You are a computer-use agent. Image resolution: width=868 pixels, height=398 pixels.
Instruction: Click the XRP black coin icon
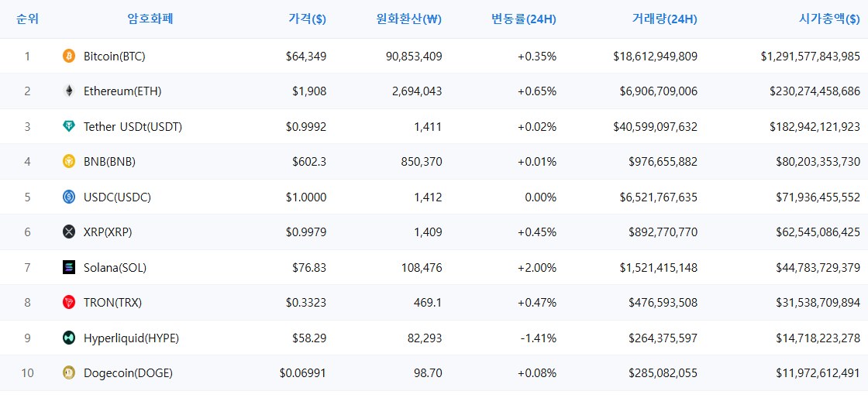pyautogui.click(x=69, y=232)
